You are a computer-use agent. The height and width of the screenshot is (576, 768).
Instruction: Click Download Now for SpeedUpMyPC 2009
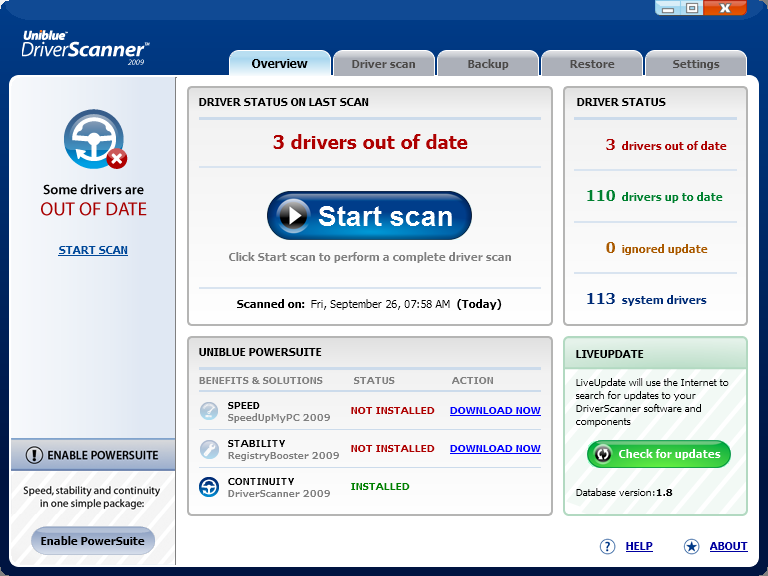[x=495, y=411]
